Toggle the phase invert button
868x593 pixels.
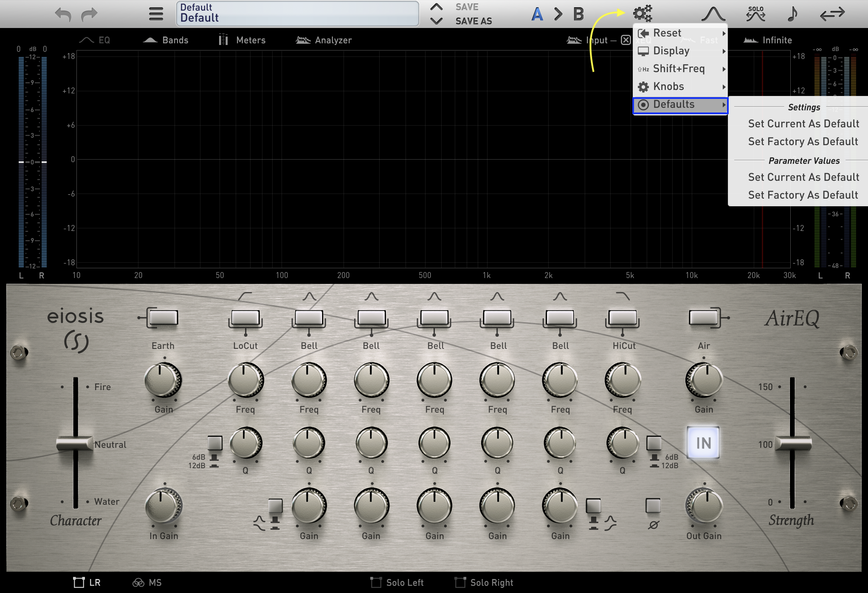click(x=653, y=506)
